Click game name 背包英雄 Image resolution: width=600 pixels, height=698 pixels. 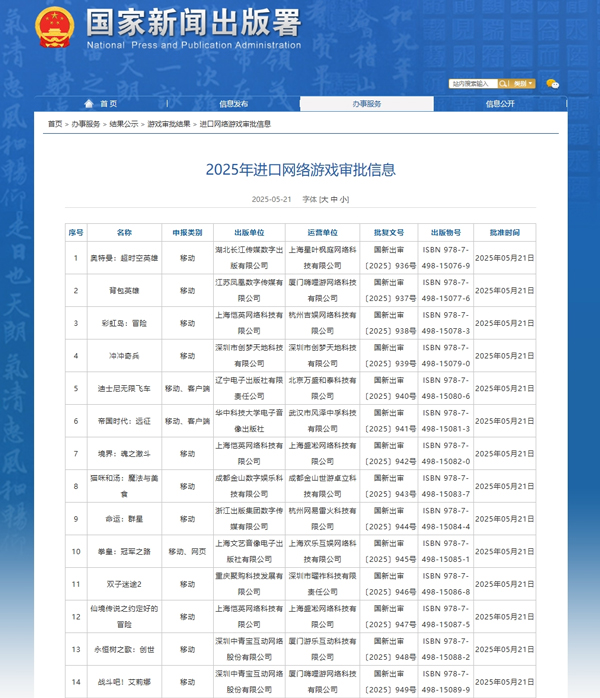coord(124,291)
